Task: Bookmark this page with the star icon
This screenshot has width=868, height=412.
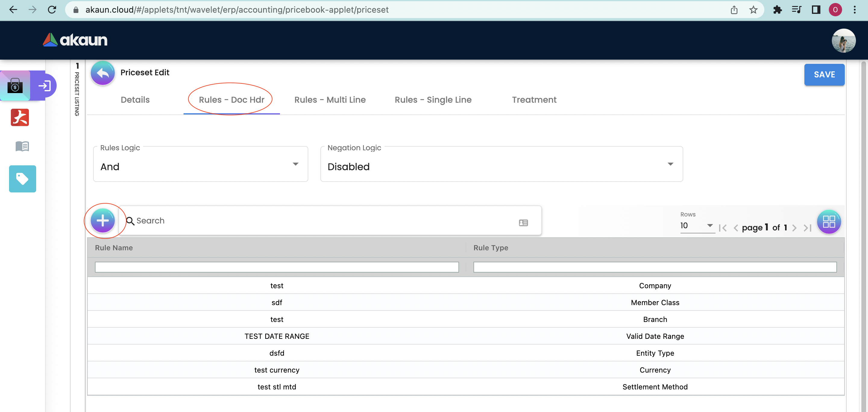Action: coord(753,10)
